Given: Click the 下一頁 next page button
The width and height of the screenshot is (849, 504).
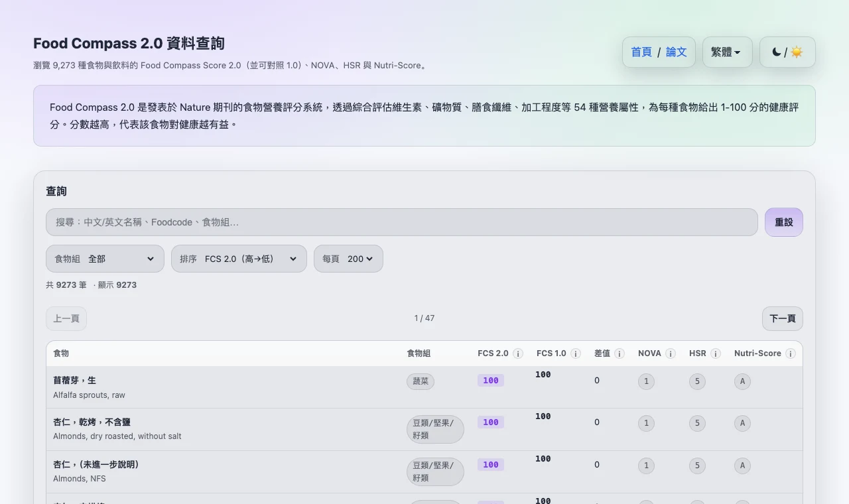Looking at the screenshot, I should click(783, 318).
